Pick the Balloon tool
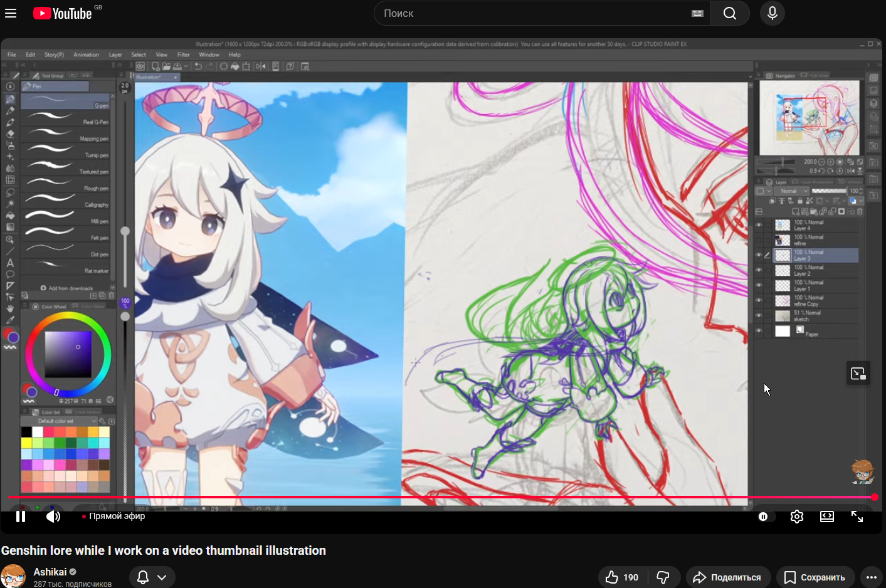Image resolution: width=886 pixels, height=588 pixels. point(10,274)
